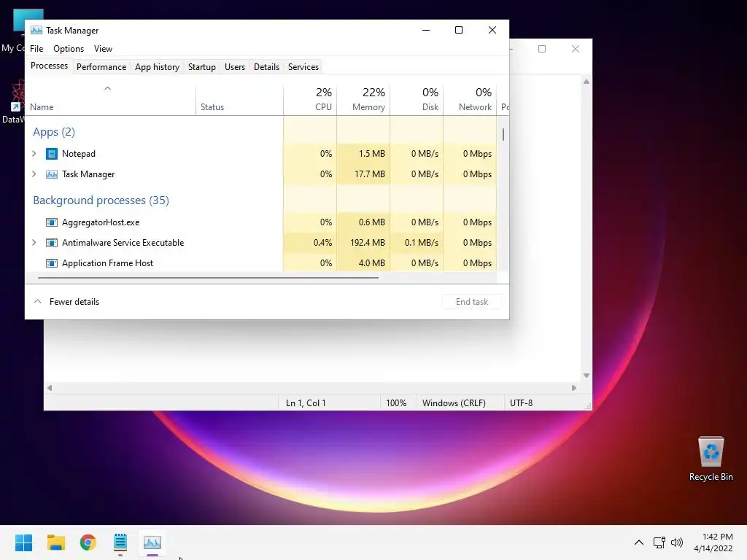
Task: Expand the Task Manager process group
Action: (34, 174)
